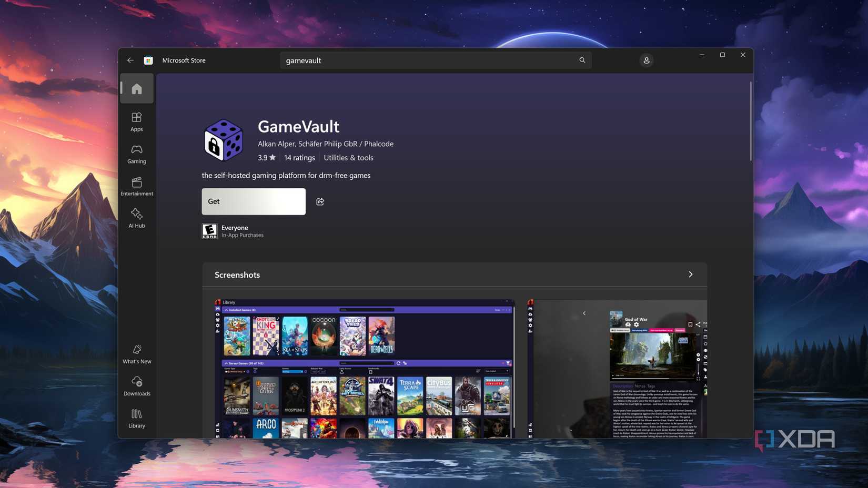Select the Gaming sidebar icon
The image size is (868, 488).
pyautogui.click(x=137, y=153)
